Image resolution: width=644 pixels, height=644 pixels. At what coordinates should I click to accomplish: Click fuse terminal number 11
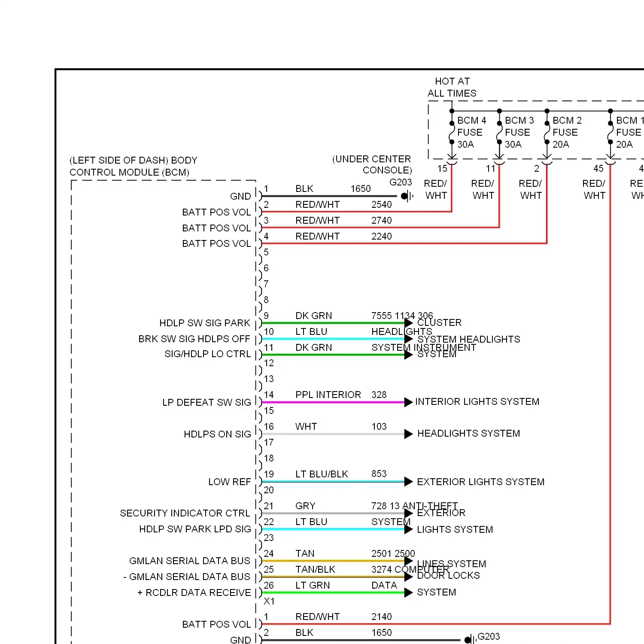(x=490, y=168)
